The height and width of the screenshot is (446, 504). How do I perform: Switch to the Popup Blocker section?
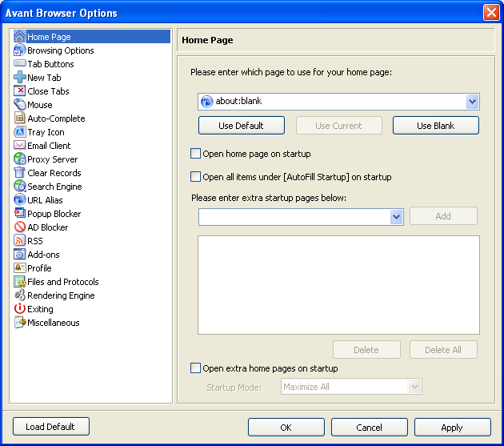(54, 214)
